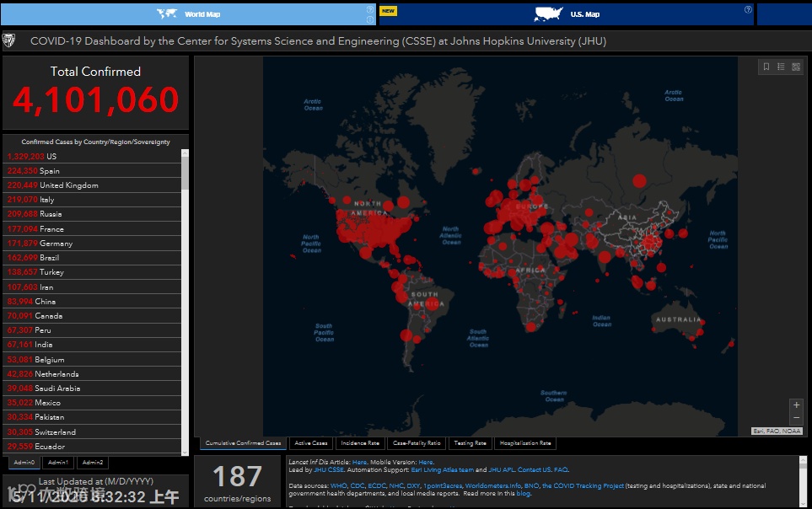
Task: Open the WHO data source link
Action: tap(339, 485)
